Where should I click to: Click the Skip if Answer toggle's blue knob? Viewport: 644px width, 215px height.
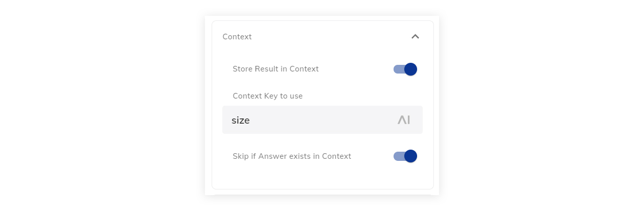(410, 156)
